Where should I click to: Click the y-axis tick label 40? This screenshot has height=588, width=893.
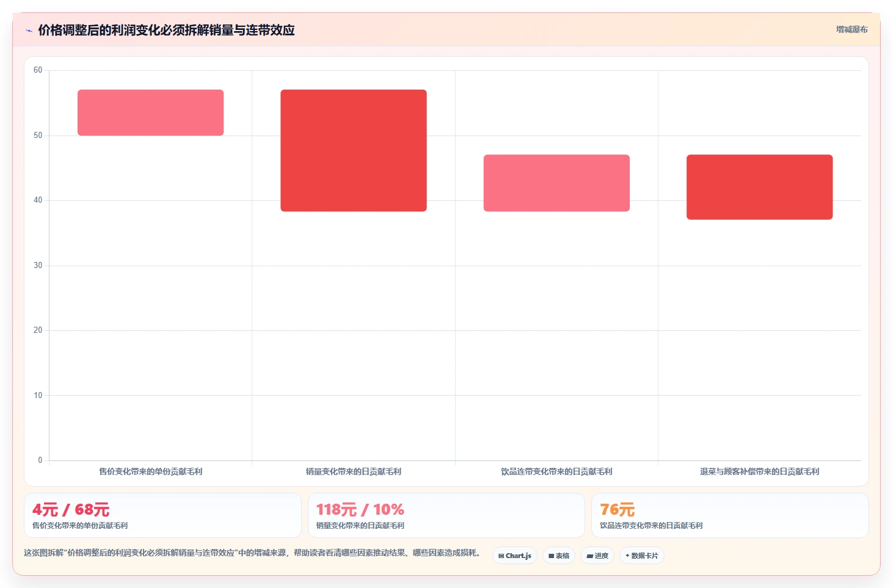pyautogui.click(x=38, y=200)
